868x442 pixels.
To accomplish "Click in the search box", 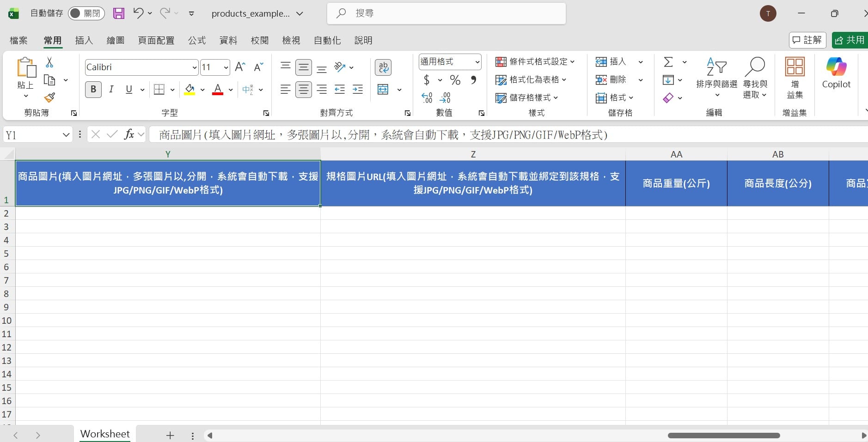I will pos(446,13).
